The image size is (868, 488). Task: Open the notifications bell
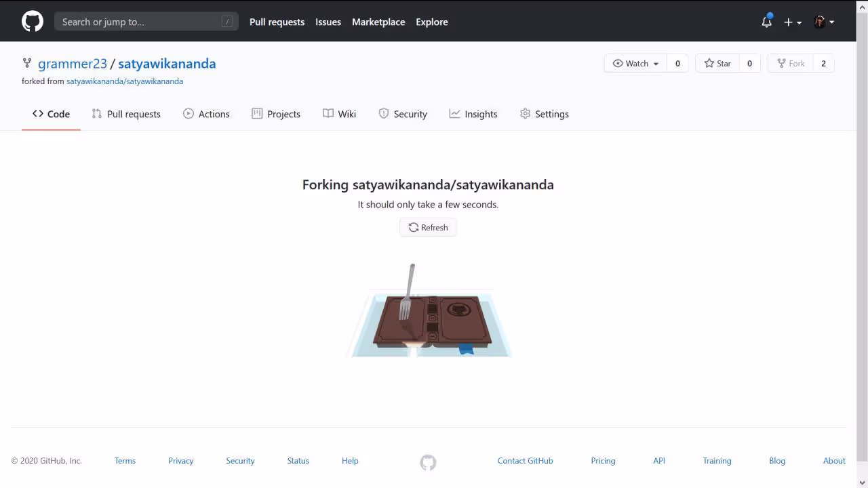pyautogui.click(x=767, y=22)
